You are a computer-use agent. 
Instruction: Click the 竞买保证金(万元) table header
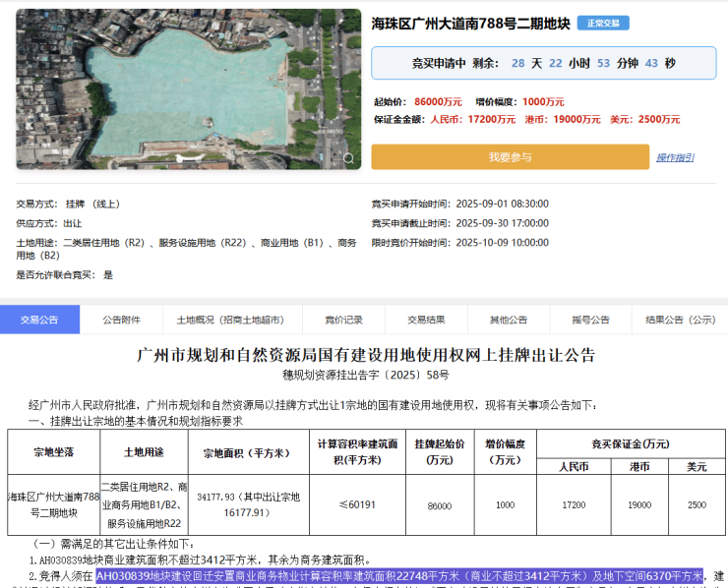click(x=632, y=443)
